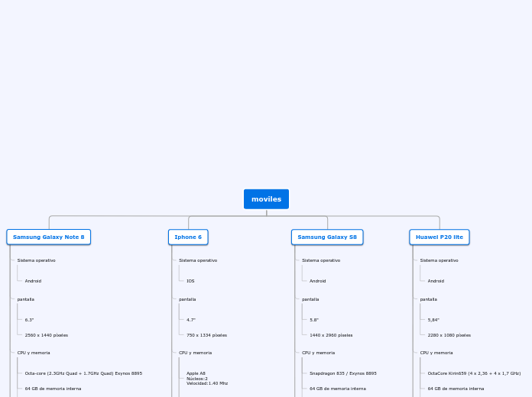The height and width of the screenshot is (397, 532).
Task: Click "Sistema operativo" under Huawei P20 lite
Action: click(x=439, y=260)
